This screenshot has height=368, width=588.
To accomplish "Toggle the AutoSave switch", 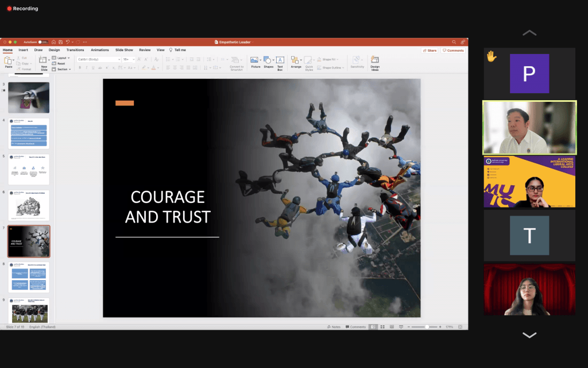I will [x=41, y=42].
